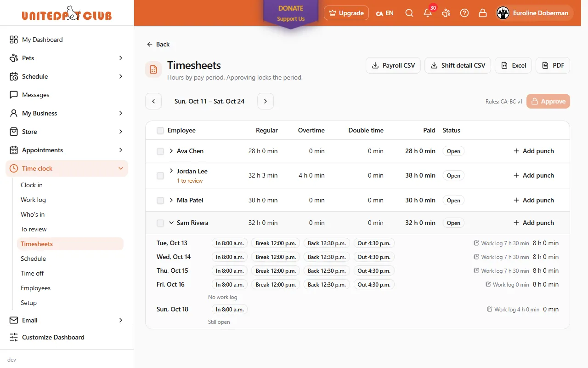Expand the Pets sidebar menu
This screenshot has width=588, height=368.
[x=67, y=58]
